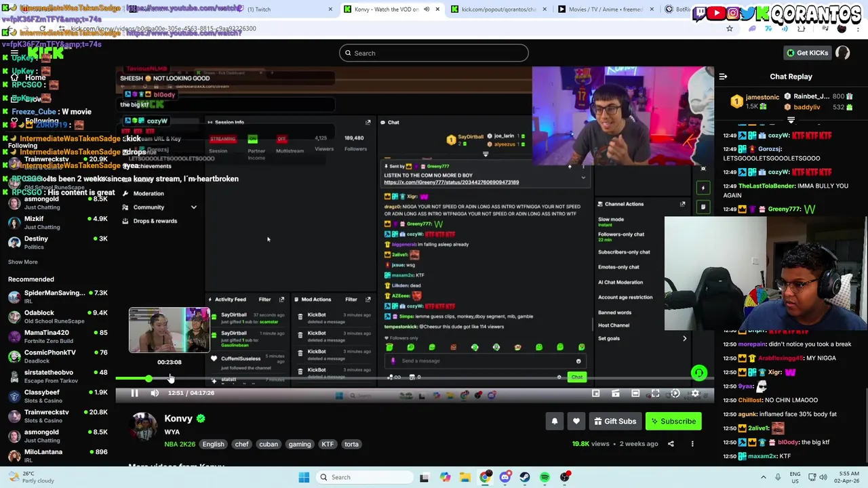This screenshot has width=868, height=488.
Task: Open the video player settings gear
Action: pos(695,393)
